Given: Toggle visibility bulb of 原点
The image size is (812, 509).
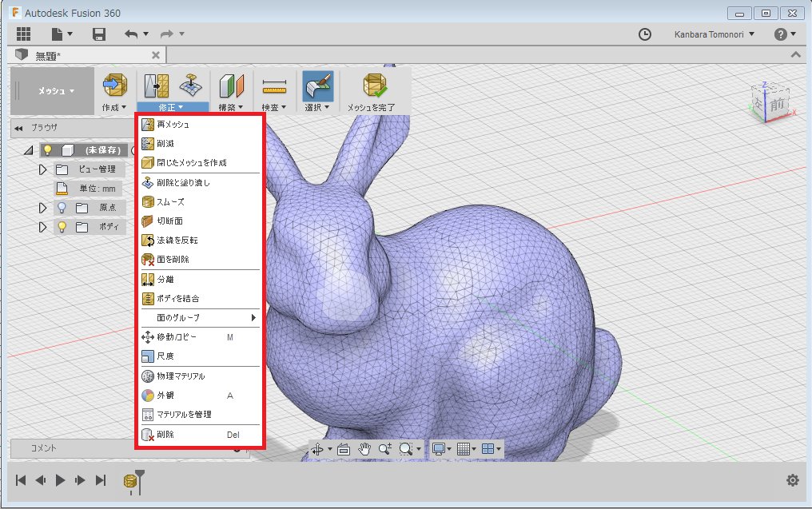Looking at the screenshot, I should click(62, 208).
